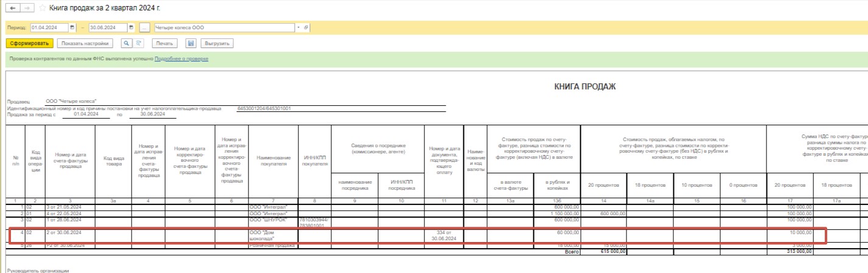Screen dimensions: 868x273
Task: Click the magnifier search icon
Action: (x=126, y=43)
